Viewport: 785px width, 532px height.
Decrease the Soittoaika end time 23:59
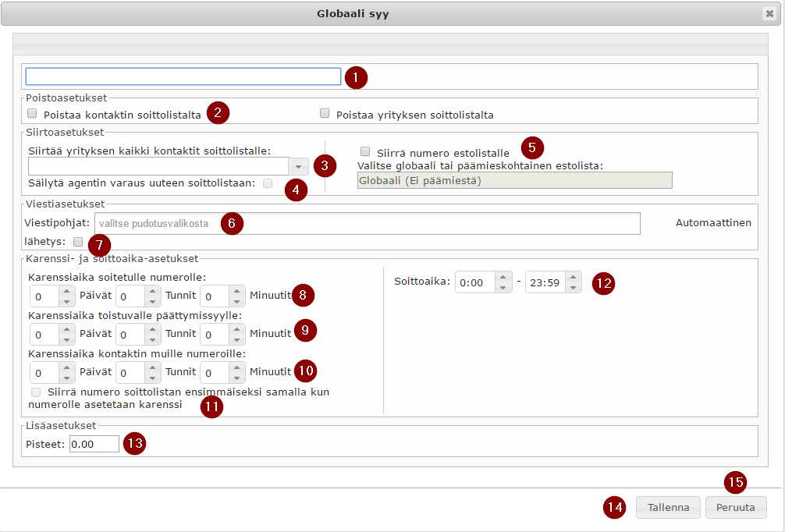pos(574,287)
